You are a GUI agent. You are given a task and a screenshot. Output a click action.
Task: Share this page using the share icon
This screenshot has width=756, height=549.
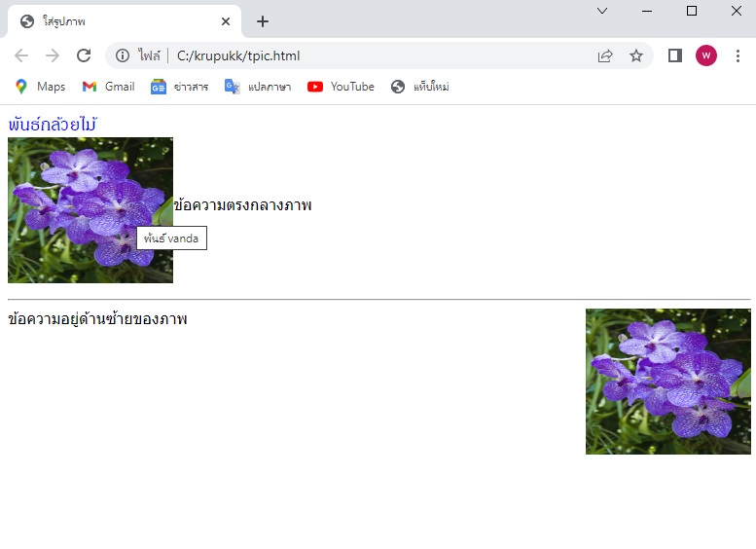pyautogui.click(x=605, y=55)
